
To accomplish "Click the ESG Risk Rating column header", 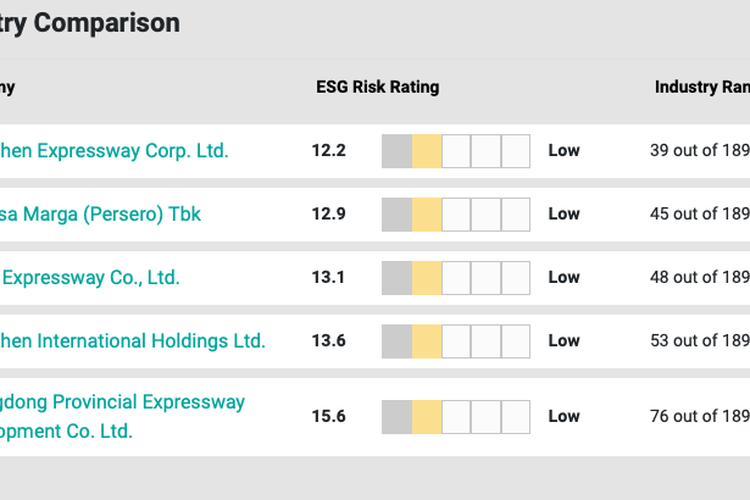I will [377, 87].
